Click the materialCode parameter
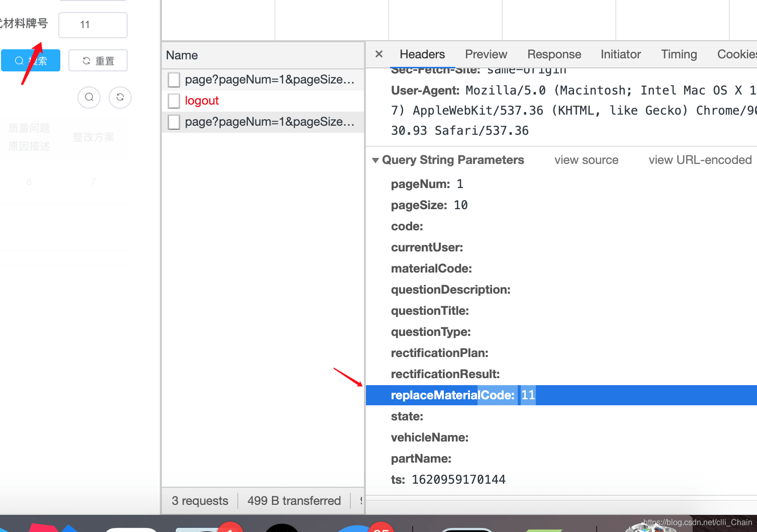The height and width of the screenshot is (532, 757). pyautogui.click(x=431, y=269)
